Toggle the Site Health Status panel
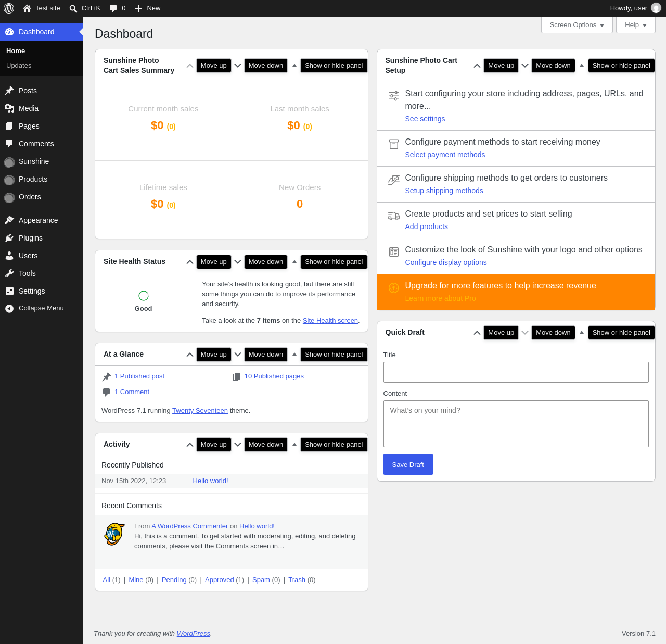This screenshot has height=644, width=666. point(294,261)
